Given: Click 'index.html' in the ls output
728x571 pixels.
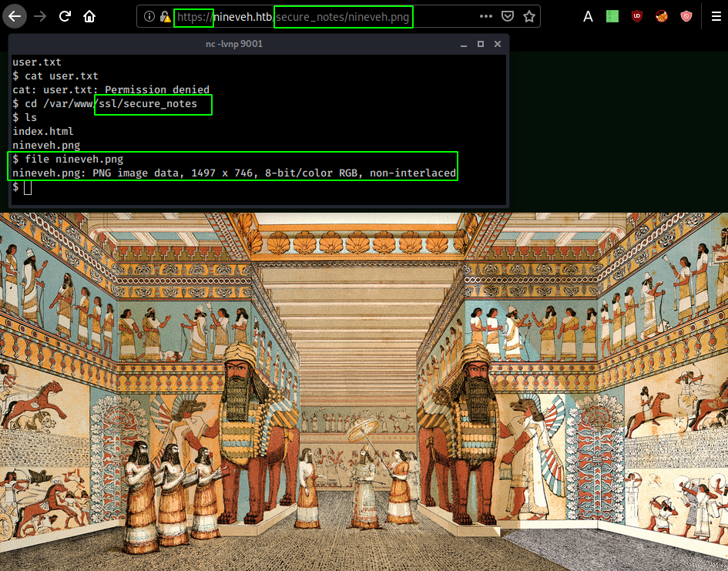Looking at the screenshot, I should (x=42, y=131).
